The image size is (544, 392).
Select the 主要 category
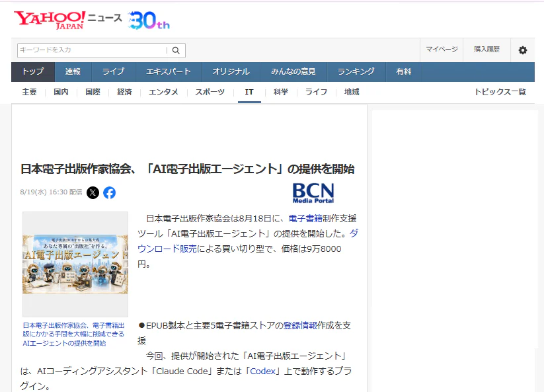(30, 92)
